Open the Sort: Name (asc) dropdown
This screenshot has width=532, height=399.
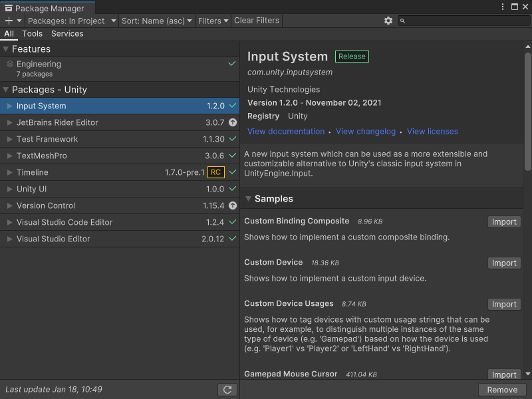156,21
